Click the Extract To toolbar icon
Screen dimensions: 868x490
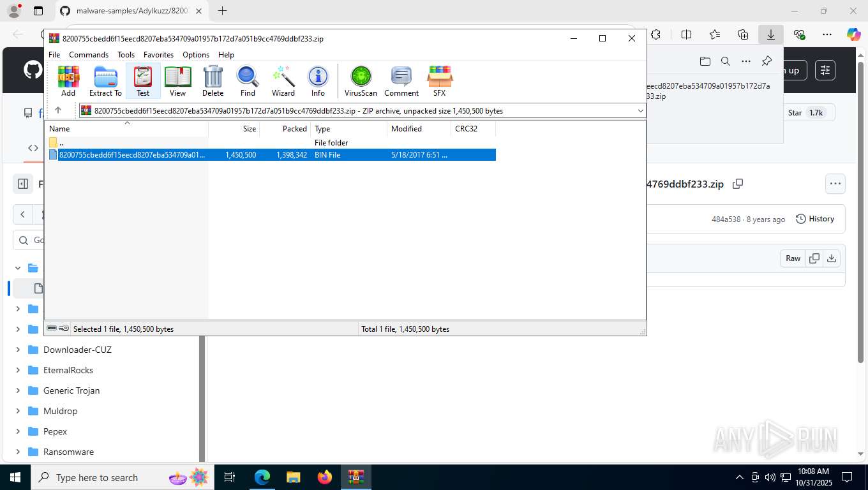(105, 81)
